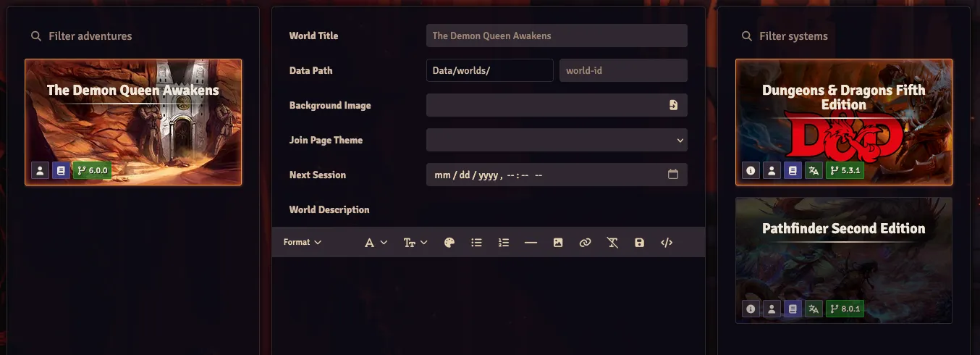Click the World Title input field
This screenshot has height=355, width=980.
pyautogui.click(x=557, y=35)
